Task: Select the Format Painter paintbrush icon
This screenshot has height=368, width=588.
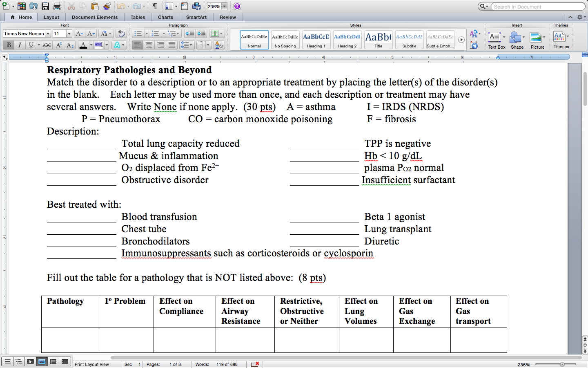Action: [107, 6]
